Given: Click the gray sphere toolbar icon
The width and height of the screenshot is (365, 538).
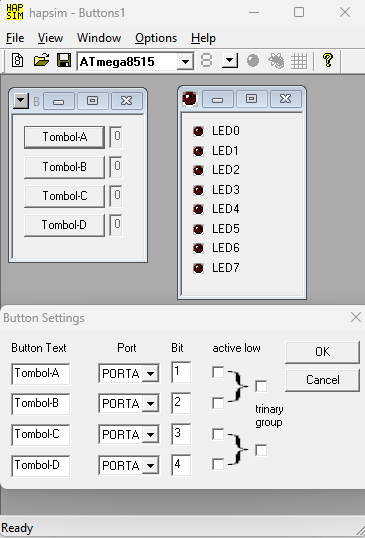Looking at the screenshot, I should (253, 61).
